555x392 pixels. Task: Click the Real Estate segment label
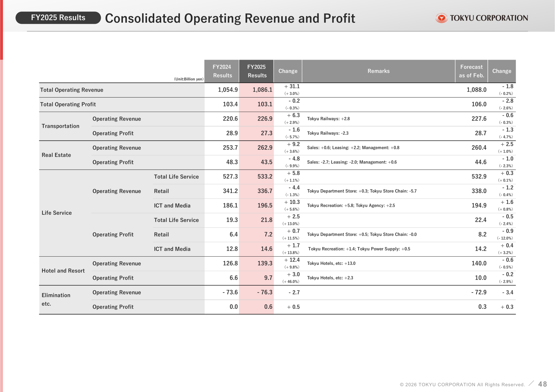coord(56,155)
